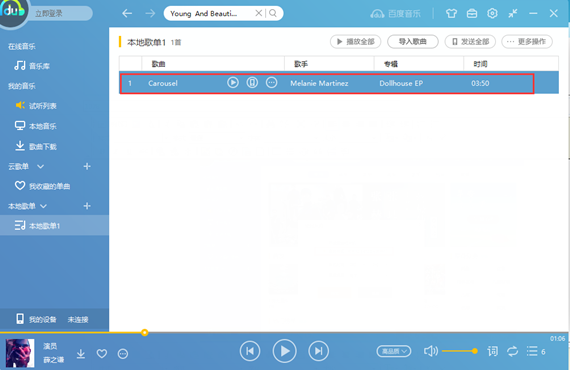Mute with the speaker icon
Image resolution: width=570 pixels, height=370 pixels.
[431, 351]
